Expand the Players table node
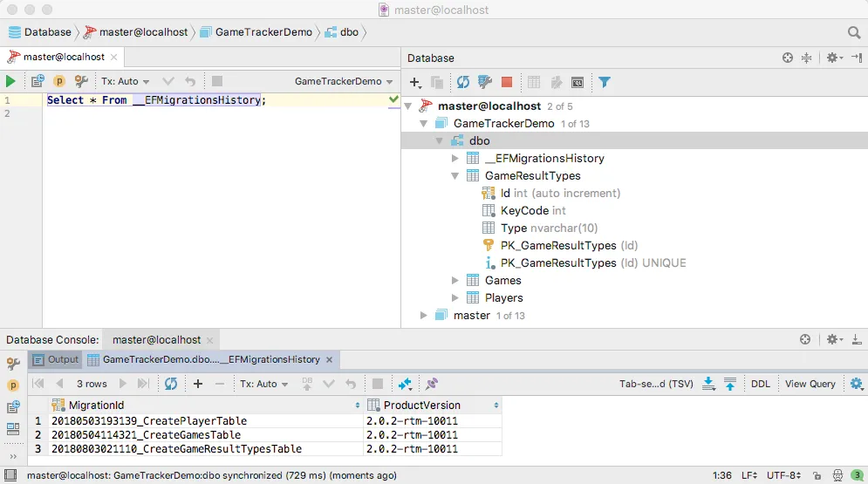 pyautogui.click(x=455, y=297)
